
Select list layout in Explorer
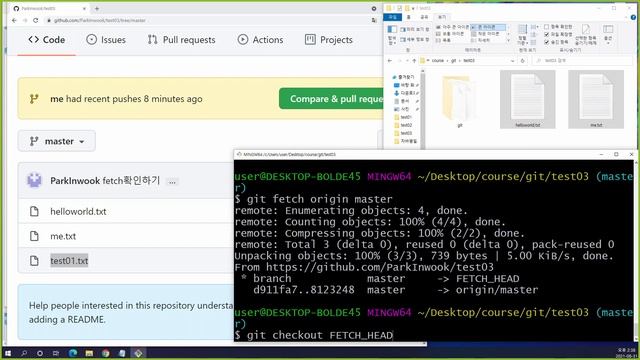tap(444, 40)
